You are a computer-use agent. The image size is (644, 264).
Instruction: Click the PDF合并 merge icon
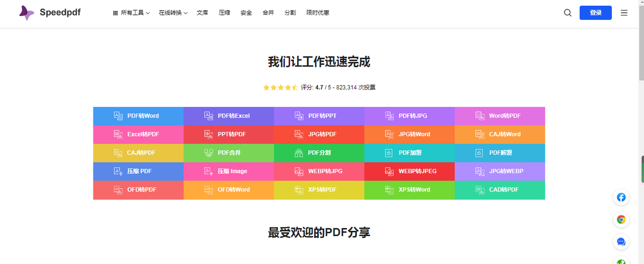(209, 153)
